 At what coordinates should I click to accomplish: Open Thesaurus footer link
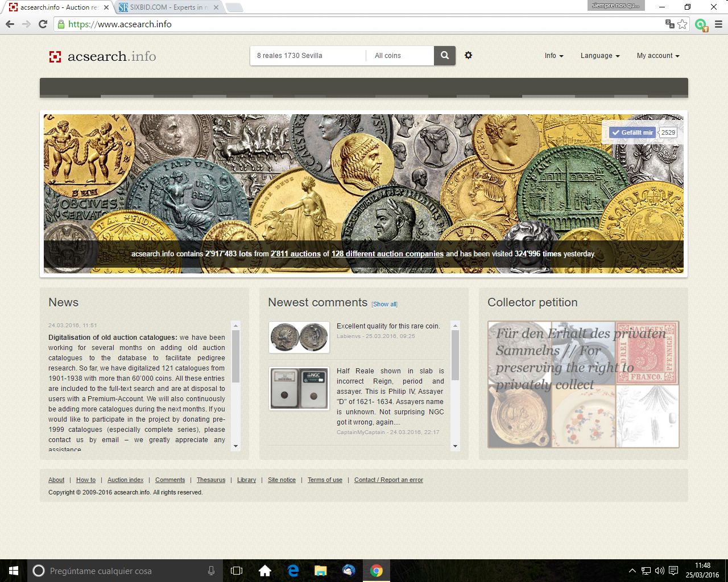pyautogui.click(x=211, y=480)
